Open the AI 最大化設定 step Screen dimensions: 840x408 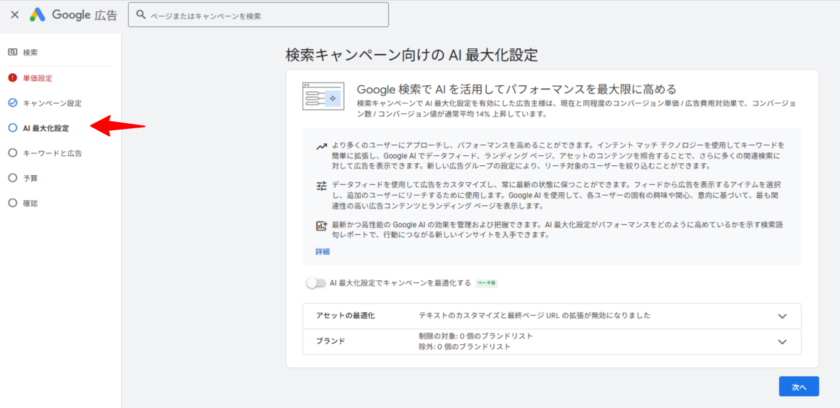[x=45, y=128]
